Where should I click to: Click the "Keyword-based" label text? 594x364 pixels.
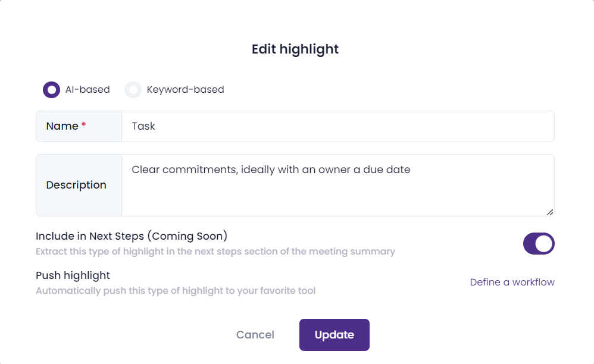pos(185,90)
